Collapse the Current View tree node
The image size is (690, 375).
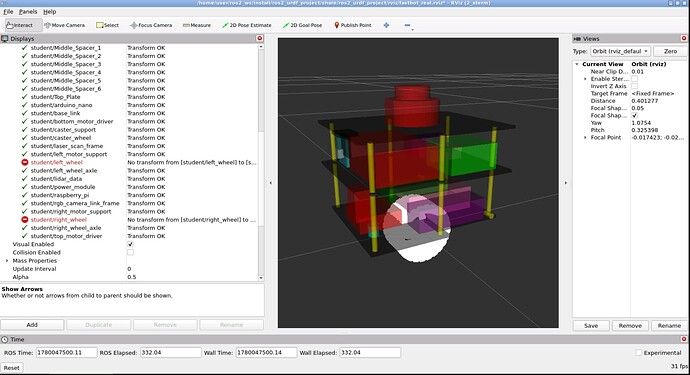point(577,64)
